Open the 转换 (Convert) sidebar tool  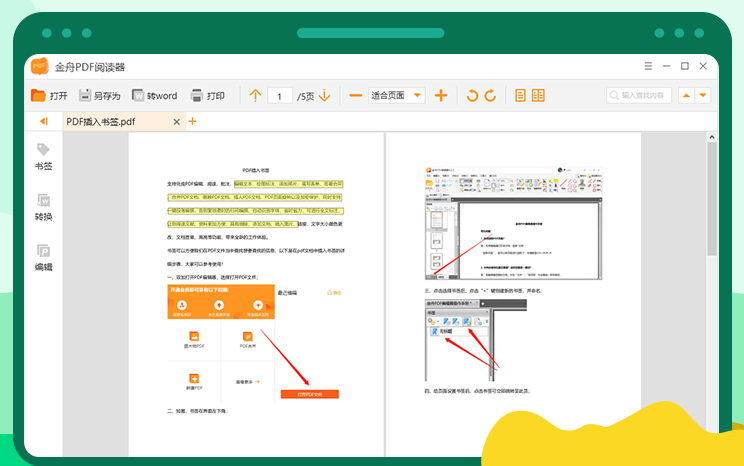43,207
